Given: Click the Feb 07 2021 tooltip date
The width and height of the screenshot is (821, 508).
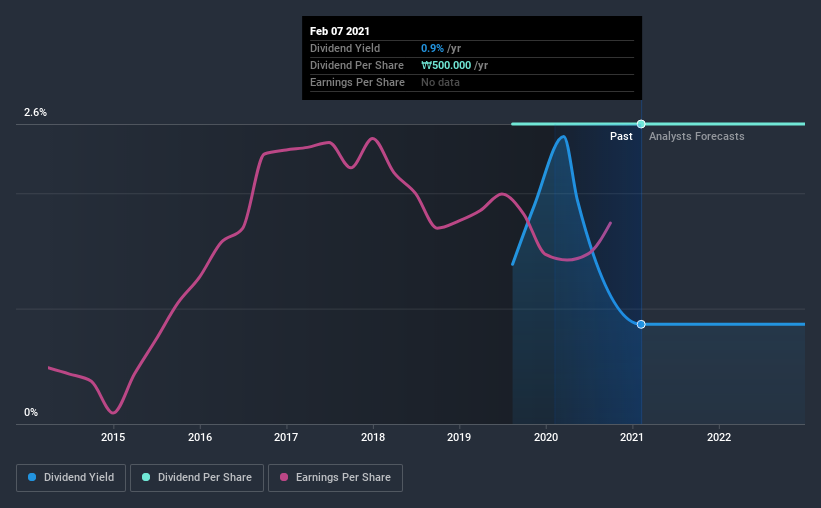Looking at the screenshot, I should point(340,31).
